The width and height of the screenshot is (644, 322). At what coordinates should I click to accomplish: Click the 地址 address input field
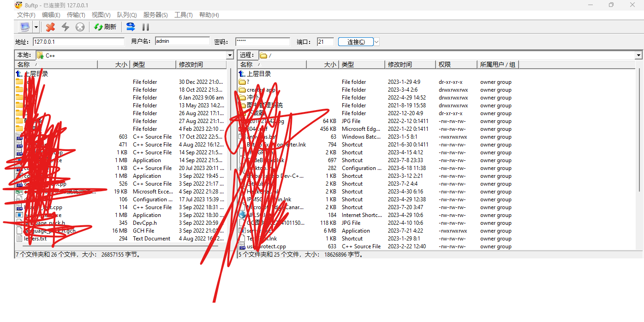pyautogui.click(x=78, y=41)
